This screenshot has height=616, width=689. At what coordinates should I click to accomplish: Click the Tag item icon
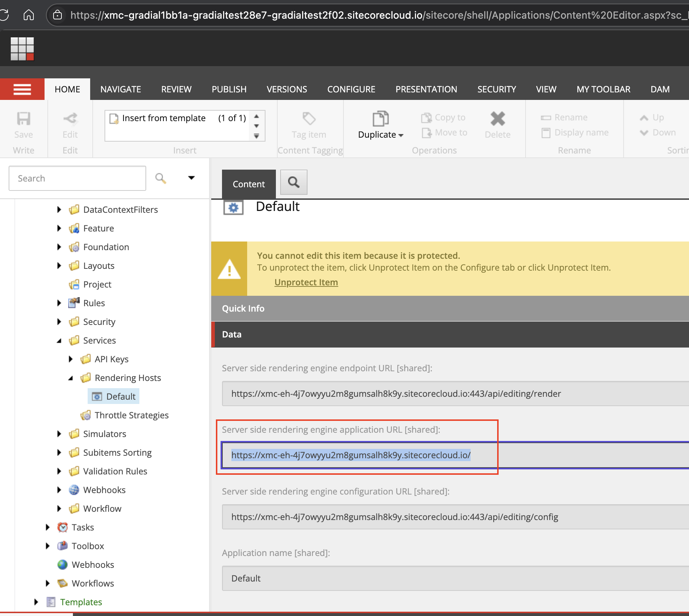coord(309,119)
